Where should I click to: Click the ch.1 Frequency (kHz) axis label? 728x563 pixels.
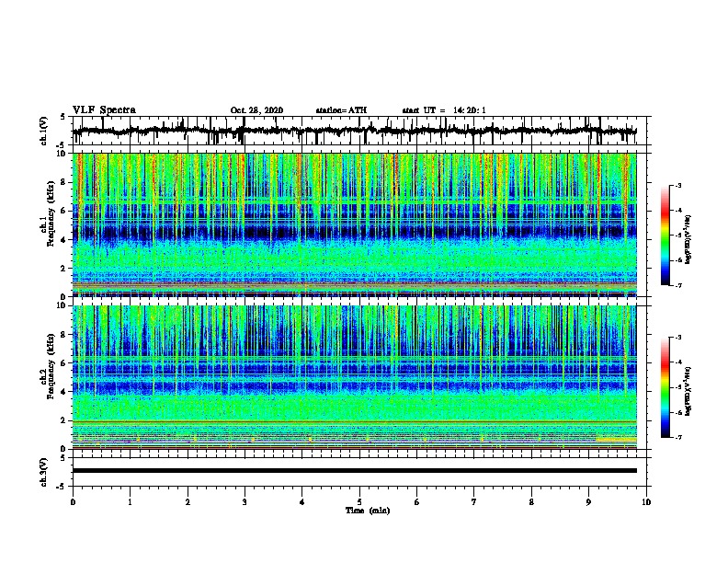coord(48,213)
